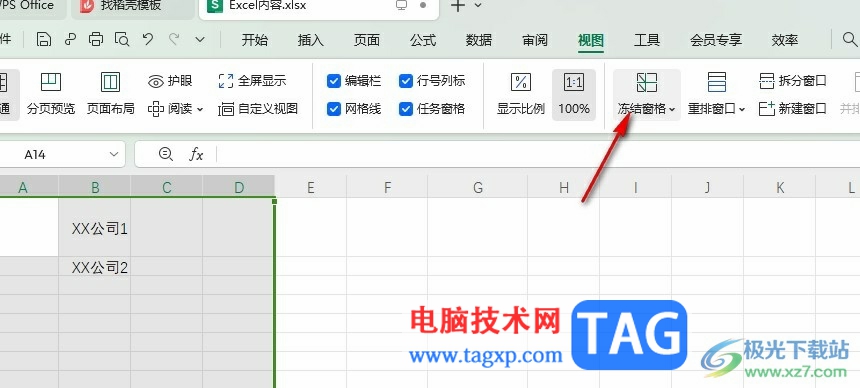
Task: Open the 数据 tab
Action: coord(479,40)
